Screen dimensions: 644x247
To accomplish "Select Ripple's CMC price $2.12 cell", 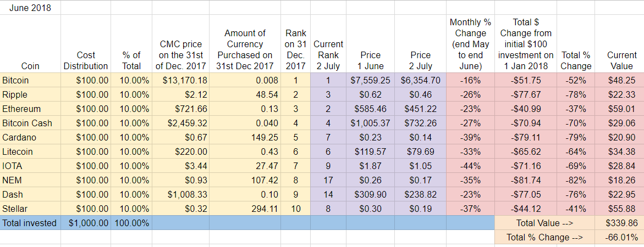I will click(x=180, y=95).
